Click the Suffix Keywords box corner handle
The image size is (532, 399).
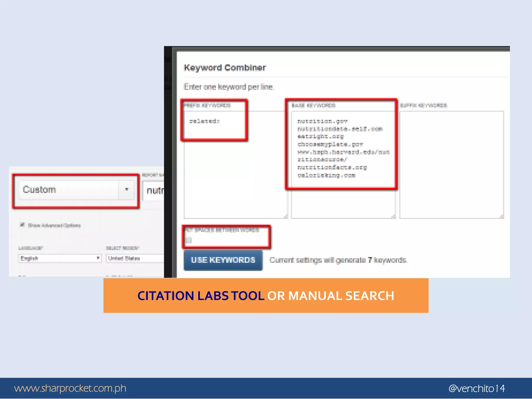(x=502, y=216)
